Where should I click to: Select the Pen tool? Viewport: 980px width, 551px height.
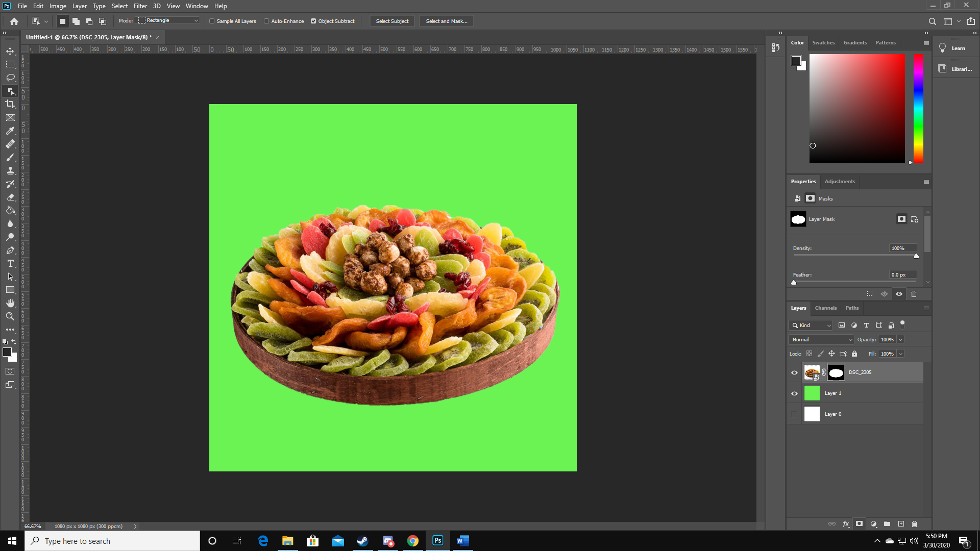[x=10, y=250]
